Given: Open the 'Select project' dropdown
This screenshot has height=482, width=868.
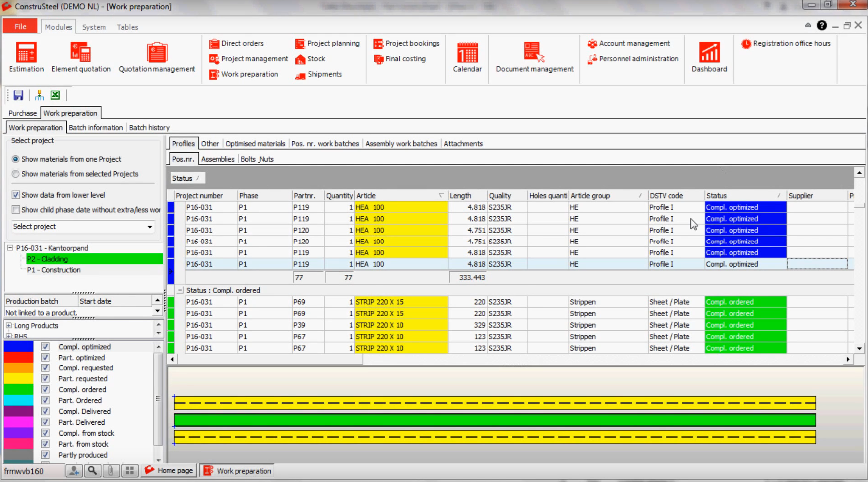Looking at the screenshot, I should tap(149, 227).
